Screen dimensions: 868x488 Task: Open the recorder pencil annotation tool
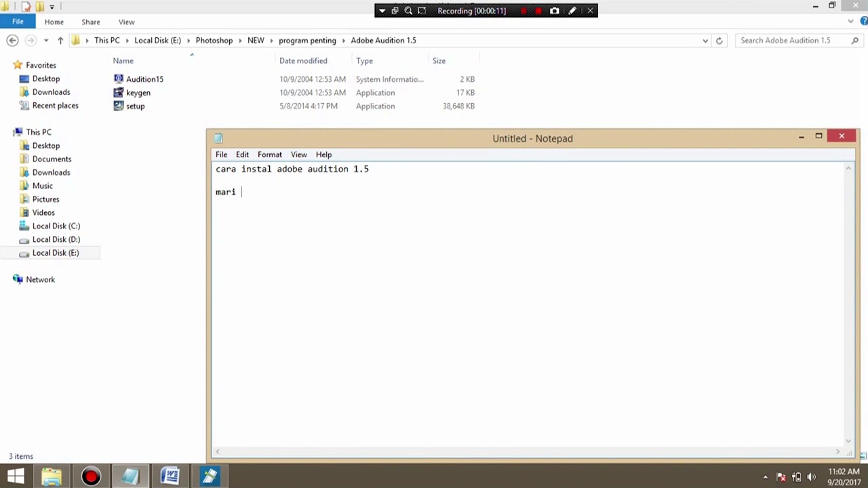[x=572, y=11]
